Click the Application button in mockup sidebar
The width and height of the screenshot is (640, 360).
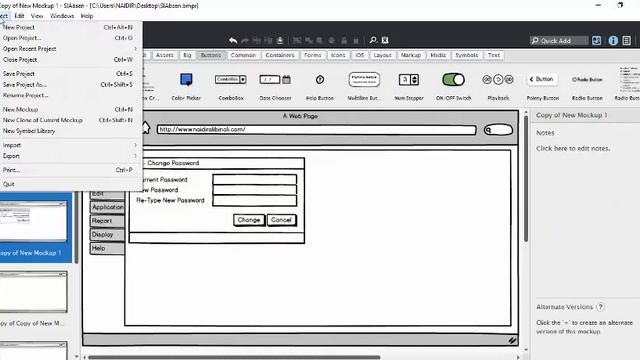(107, 207)
